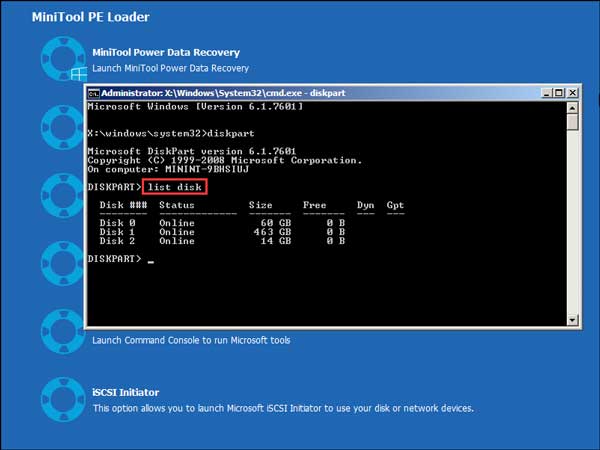
Task: Click the Administrator cmd.exe - diskpart title bar
Action: click(x=314, y=93)
